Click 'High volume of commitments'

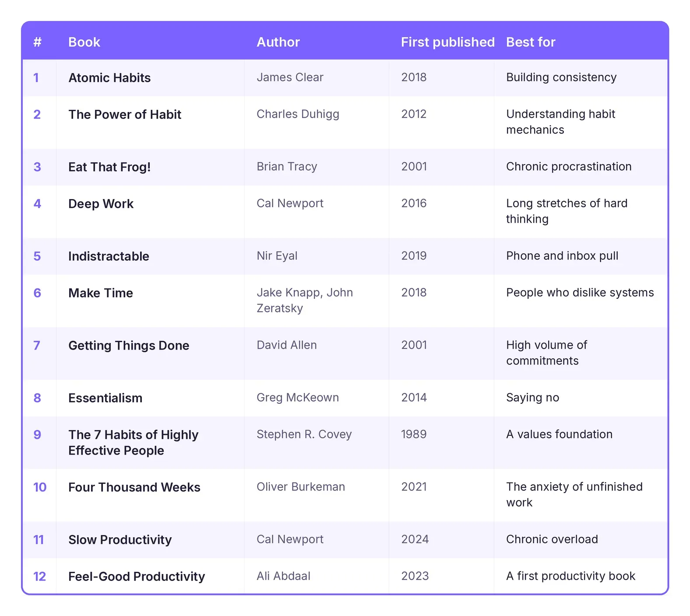coord(547,353)
